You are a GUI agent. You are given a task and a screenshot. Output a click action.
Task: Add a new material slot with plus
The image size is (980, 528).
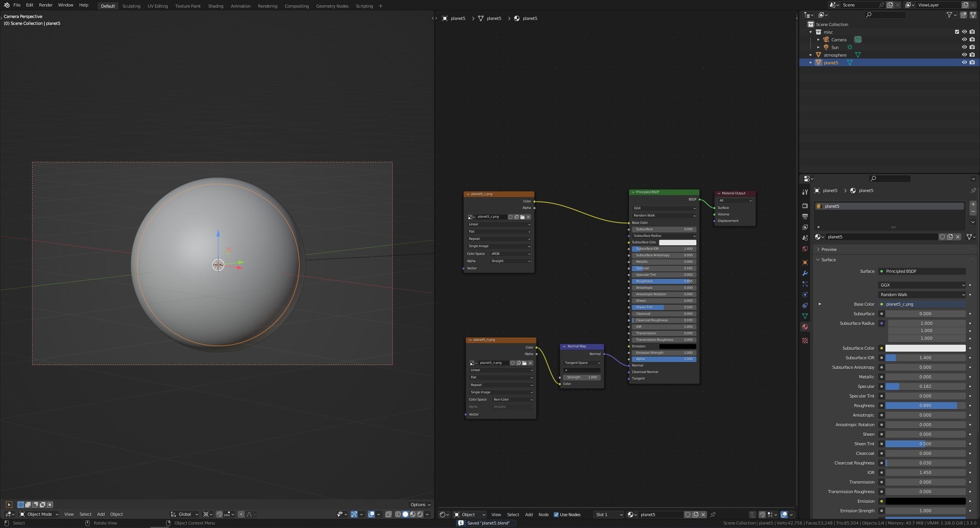coord(973,204)
